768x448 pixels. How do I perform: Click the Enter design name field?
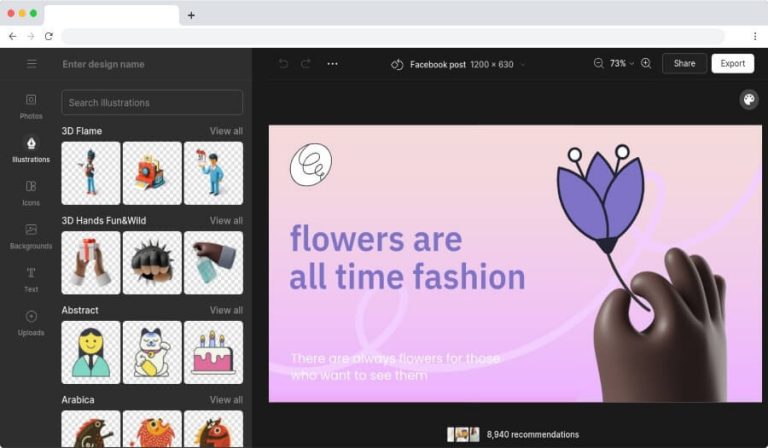coord(103,64)
